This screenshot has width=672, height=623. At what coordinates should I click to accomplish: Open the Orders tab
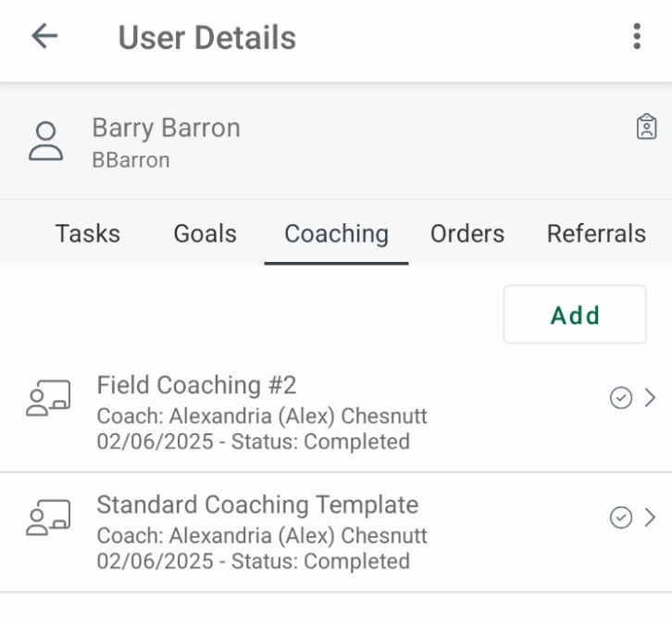click(x=467, y=233)
